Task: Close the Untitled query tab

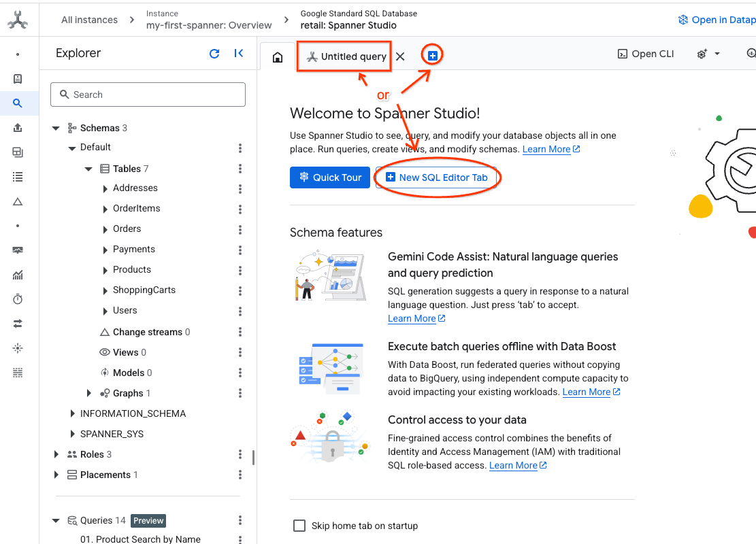Action: [x=400, y=56]
